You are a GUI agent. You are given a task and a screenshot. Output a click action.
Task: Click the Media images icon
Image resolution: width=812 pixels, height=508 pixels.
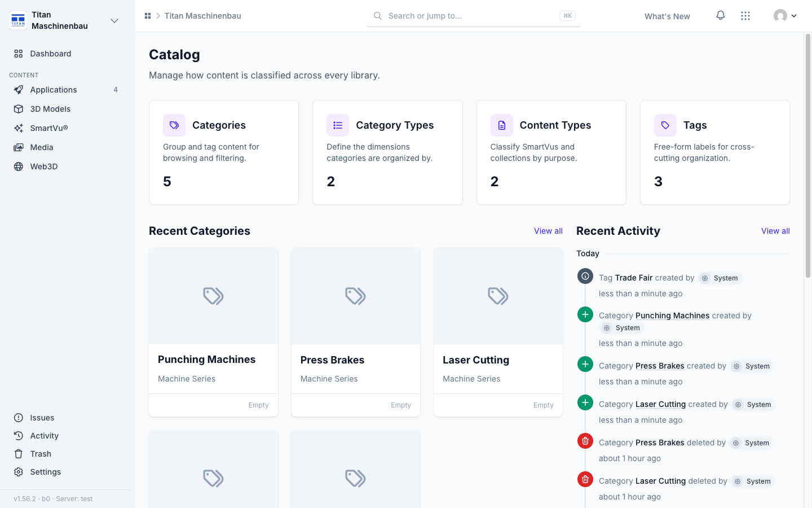pyautogui.click(x=19, y=147)
